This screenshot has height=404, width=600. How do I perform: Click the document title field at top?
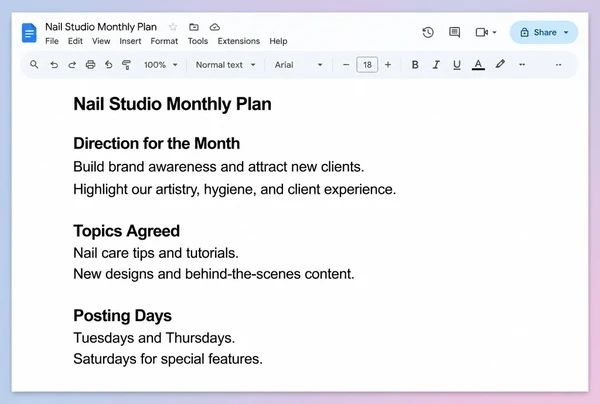(x=101, y=27)
